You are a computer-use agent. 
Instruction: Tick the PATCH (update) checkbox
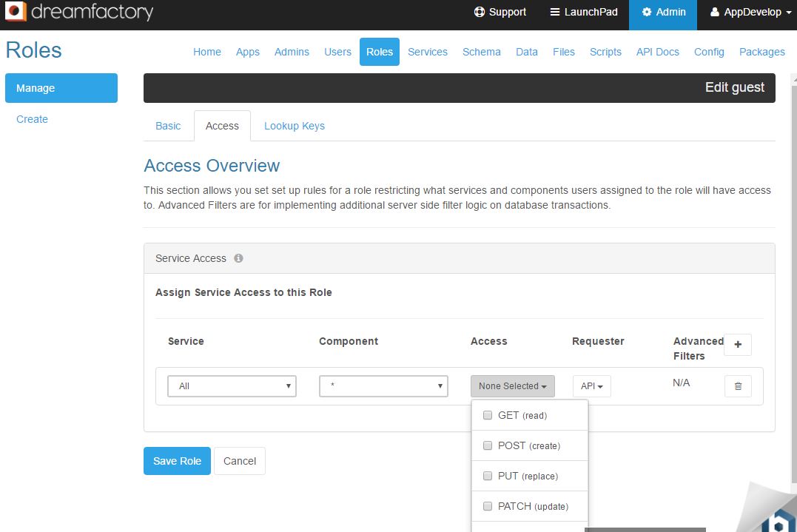[x=488, y=506]
